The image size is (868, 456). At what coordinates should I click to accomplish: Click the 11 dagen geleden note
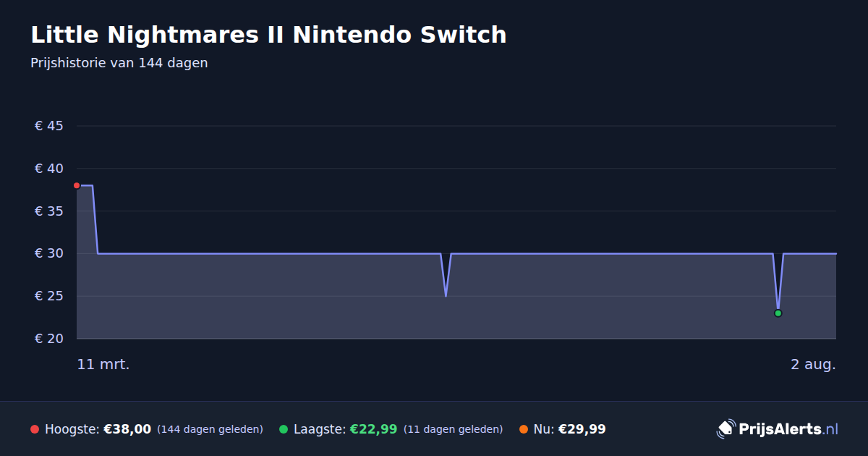point(453,429)
